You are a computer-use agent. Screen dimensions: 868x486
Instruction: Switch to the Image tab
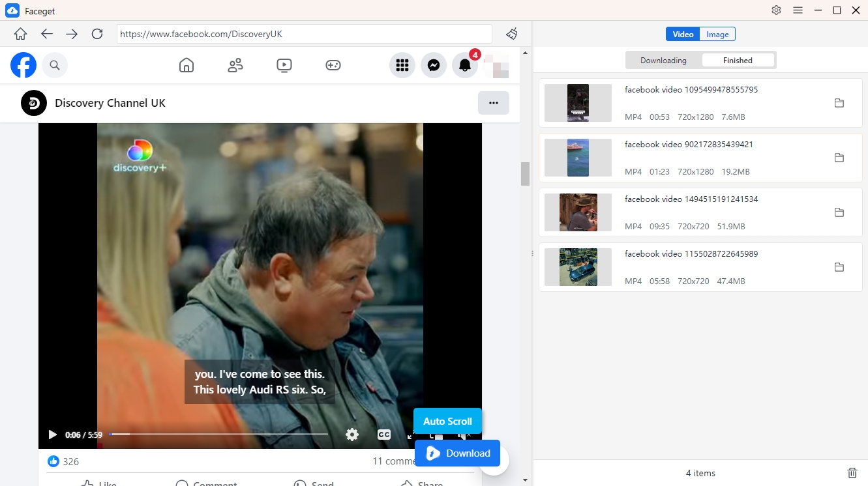coord(717,35)
